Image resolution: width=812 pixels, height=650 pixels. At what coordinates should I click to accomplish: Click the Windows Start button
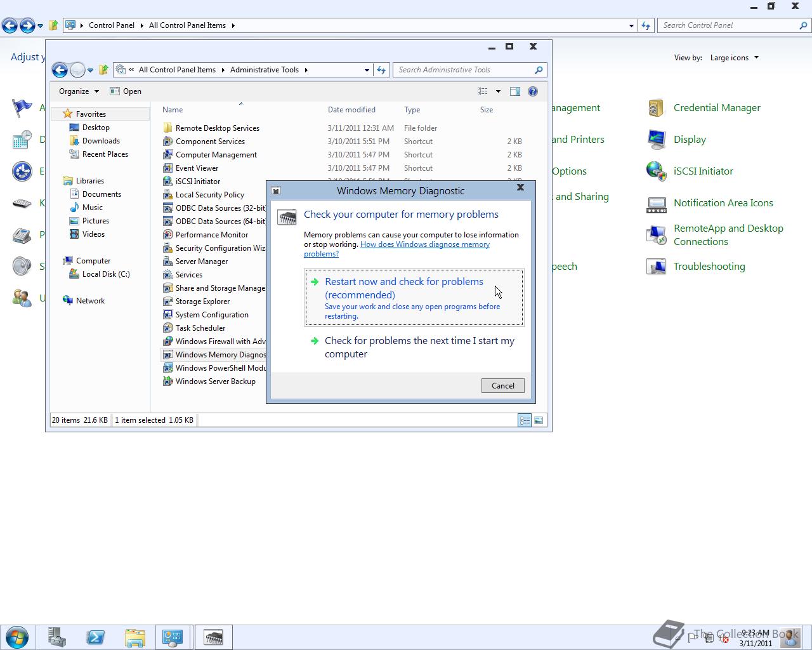click(17, 637)
